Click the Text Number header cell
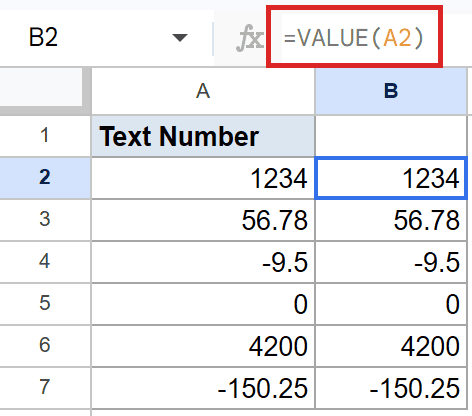Image resolution: width=472 pixels, height=416 pixels. coord(203,136)
